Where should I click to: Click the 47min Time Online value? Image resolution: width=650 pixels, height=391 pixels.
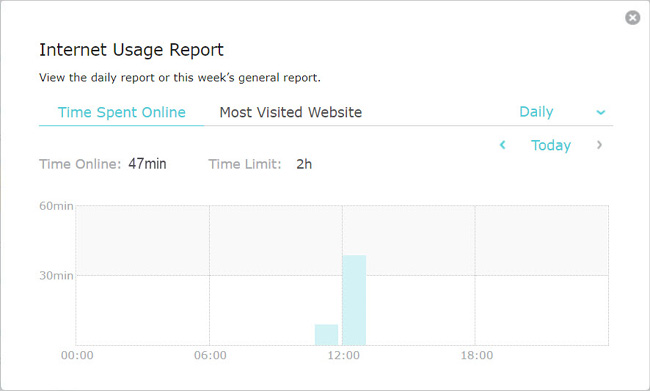click(147, 164)
